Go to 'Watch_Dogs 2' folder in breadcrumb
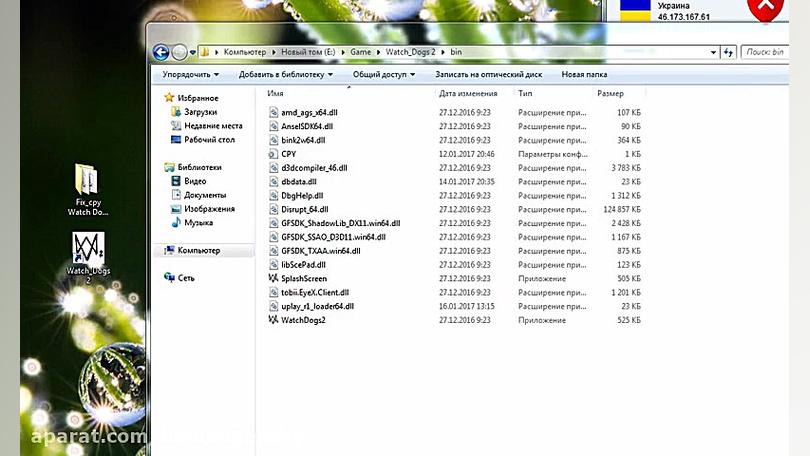Screen dimensions: 810x456 click(x=410, y=52)
